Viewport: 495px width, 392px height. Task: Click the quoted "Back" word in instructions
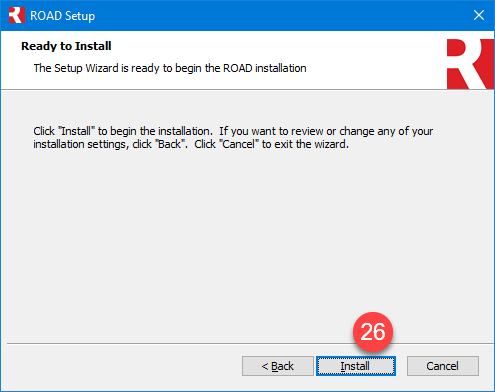[x=170, y=144]
